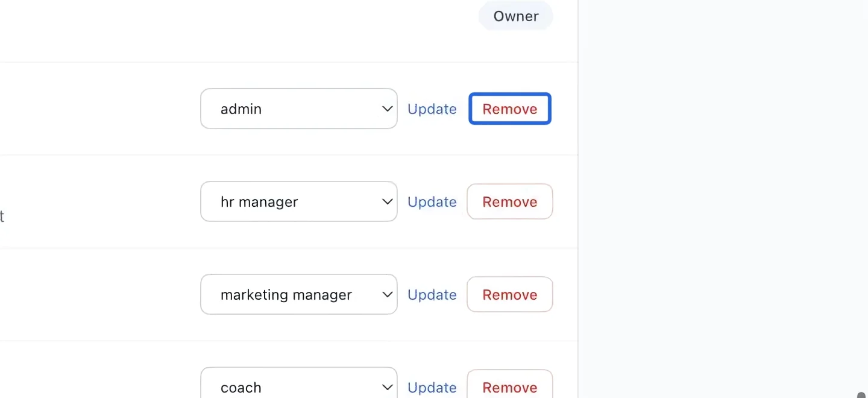Open the admin role dropdown

point(299,109)
